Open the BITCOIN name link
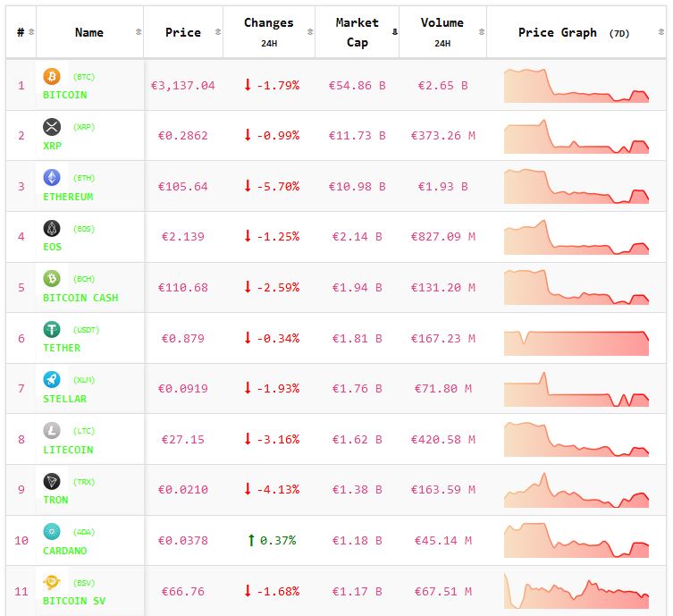Viewport: 673px width, 616px height. 65,95
